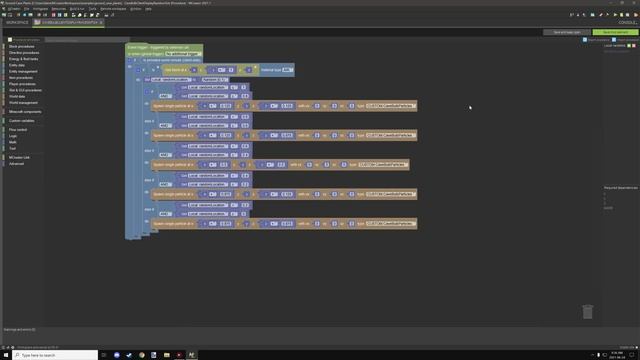Open Player procedures category
Screen dimensions: 640x360
tap(22, 84)
